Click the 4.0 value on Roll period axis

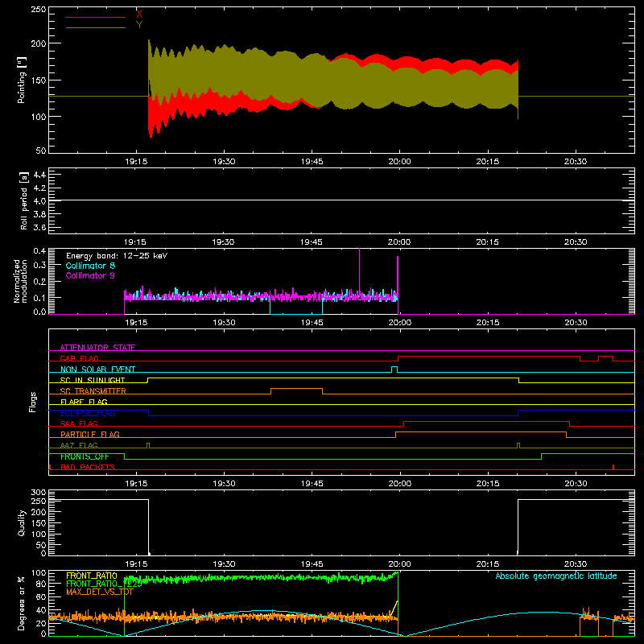pos(39,200)
